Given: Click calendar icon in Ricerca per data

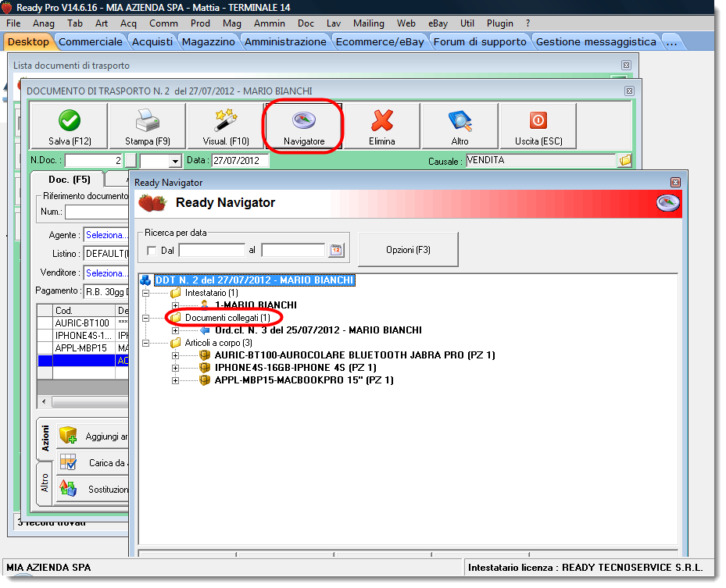Looking at the screenshot, I should (337, 251).
